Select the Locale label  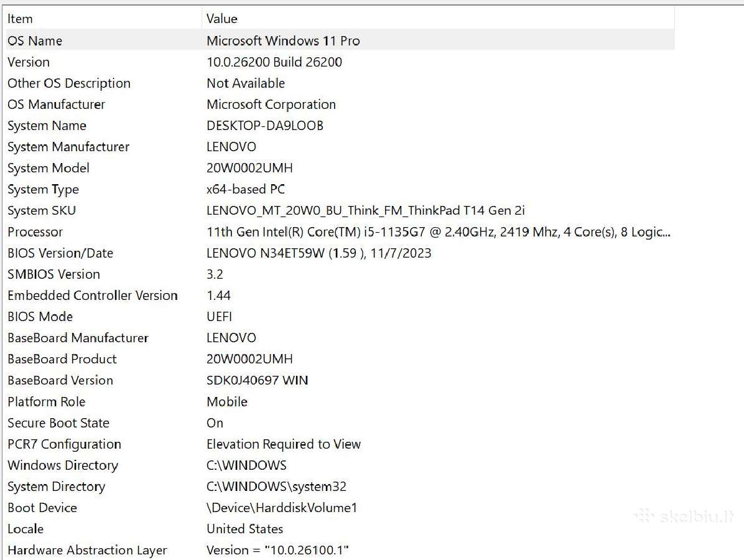pos(26,529)
